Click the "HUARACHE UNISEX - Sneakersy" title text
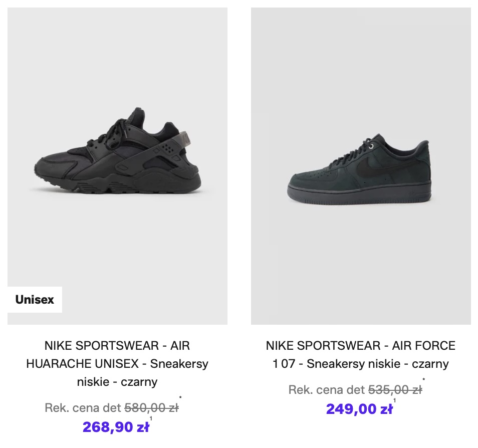The height and width of the screenshot is (448, 478). click(117, 364)
